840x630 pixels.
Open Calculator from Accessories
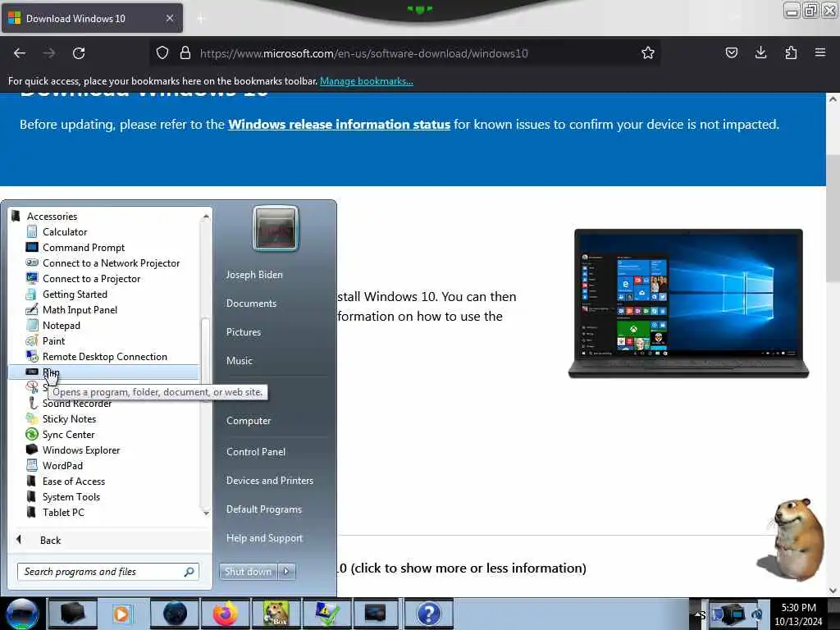(x=64, y=232)
